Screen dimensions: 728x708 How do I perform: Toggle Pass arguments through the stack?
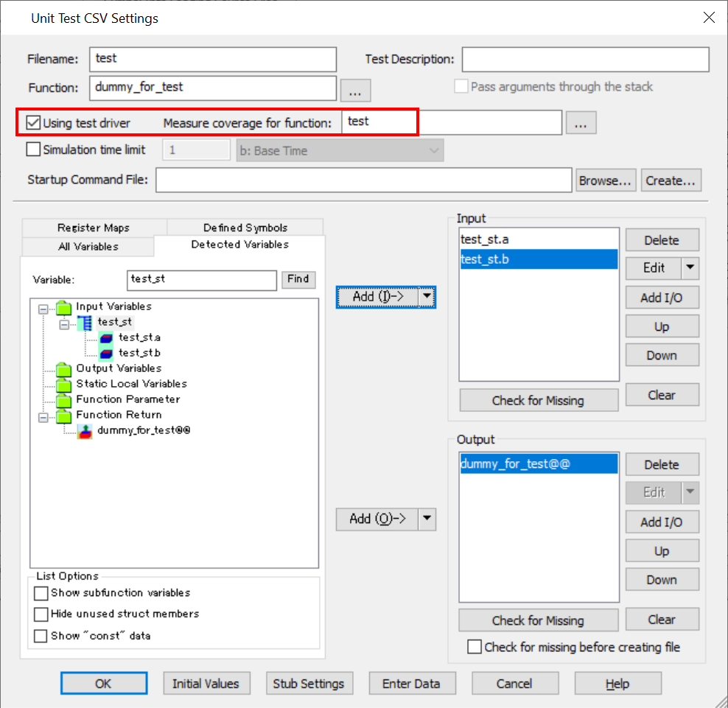(461, 86)
